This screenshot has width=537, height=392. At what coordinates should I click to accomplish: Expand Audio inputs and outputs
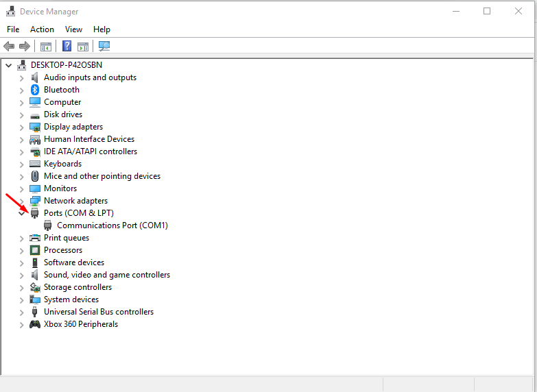click(x=21, y=78)
